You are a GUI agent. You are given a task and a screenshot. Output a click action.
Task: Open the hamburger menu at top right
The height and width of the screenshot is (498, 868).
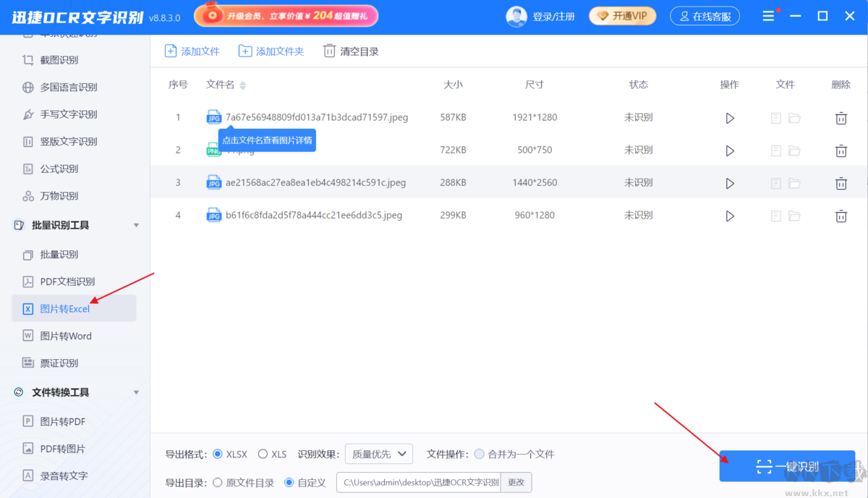tap(768, 15)
